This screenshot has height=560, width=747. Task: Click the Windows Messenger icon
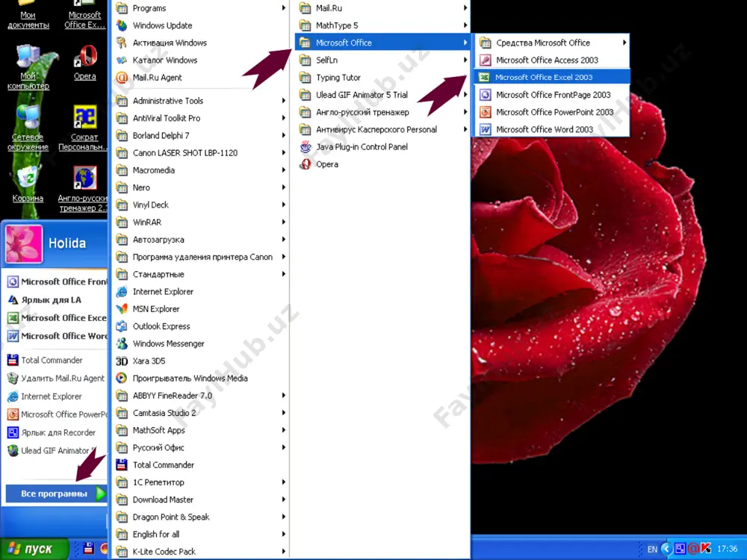[122, 343]
